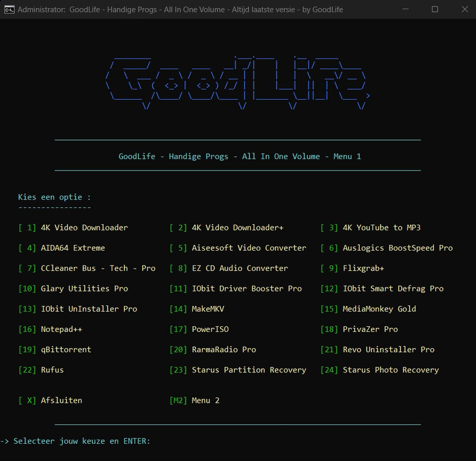Image resolution: width=476 pixels, height=461 pixels.
Task: Click the menu title 'GoodLife - Handige Progs' line
Action: coord(240,157)
